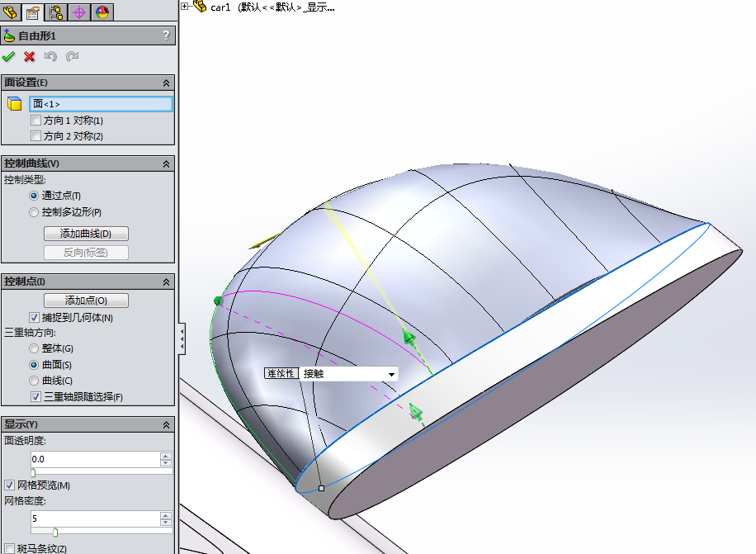Click the undo arrow in PropertyManager
756x554 pixels.
coord(50,57)
